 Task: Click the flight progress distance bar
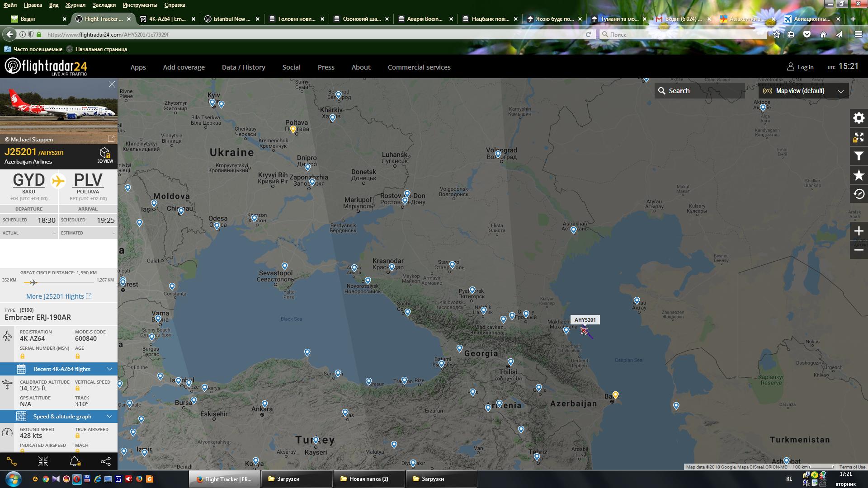tap(58, 282)
